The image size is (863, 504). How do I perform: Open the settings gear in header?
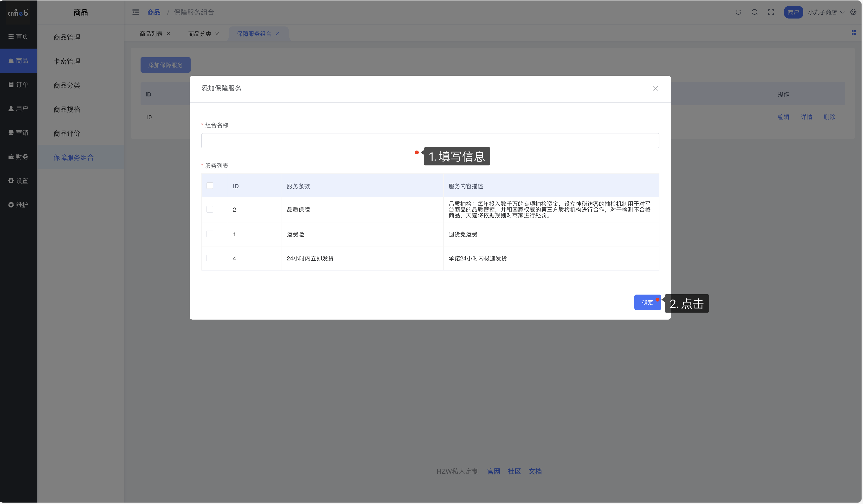pyautogui.click(x=853, y=12)
